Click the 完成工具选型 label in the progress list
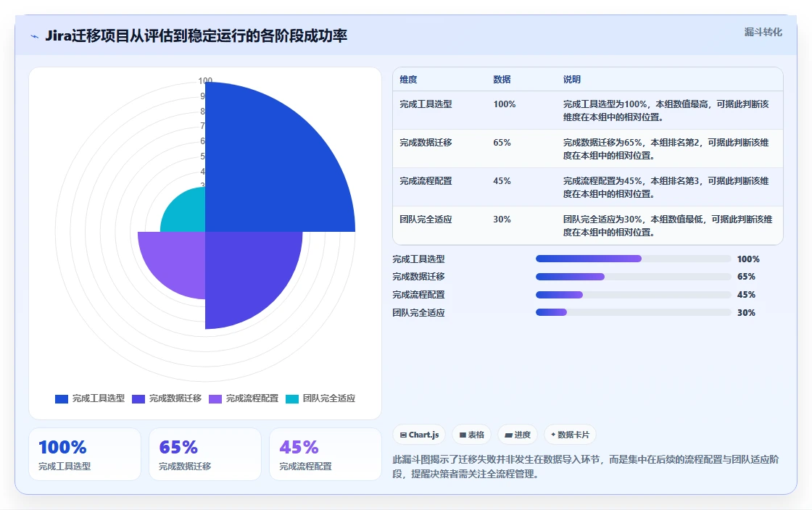The height and width of the screenshot is (510, 812). (x=418, y=259)
